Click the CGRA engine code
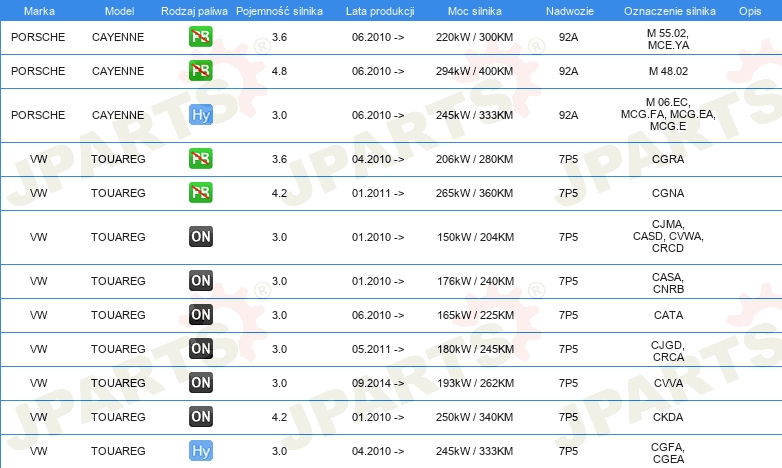The height and width of the screenshot is (468, 782). click(x=668, y=159)
